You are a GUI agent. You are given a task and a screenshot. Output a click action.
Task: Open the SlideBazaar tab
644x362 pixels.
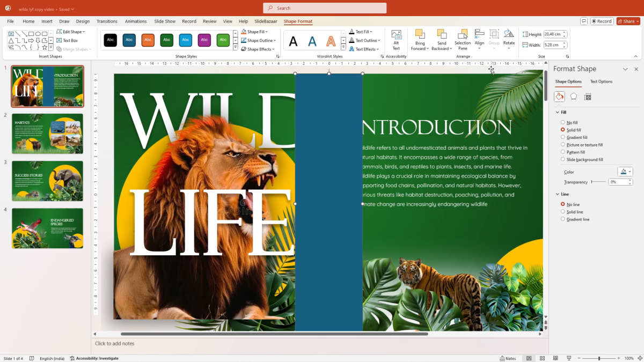click(267, 21)
